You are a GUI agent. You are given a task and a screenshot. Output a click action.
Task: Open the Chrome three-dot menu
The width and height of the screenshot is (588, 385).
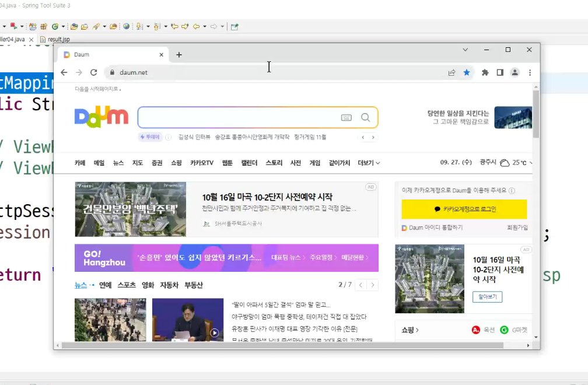click(x=530, y=72)
